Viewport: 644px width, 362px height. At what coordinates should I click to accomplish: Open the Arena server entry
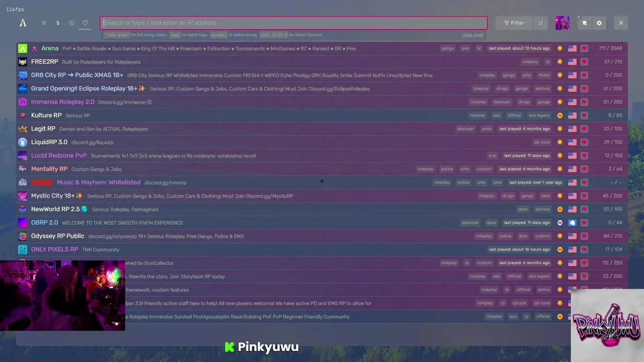click(x=322, y=48)
